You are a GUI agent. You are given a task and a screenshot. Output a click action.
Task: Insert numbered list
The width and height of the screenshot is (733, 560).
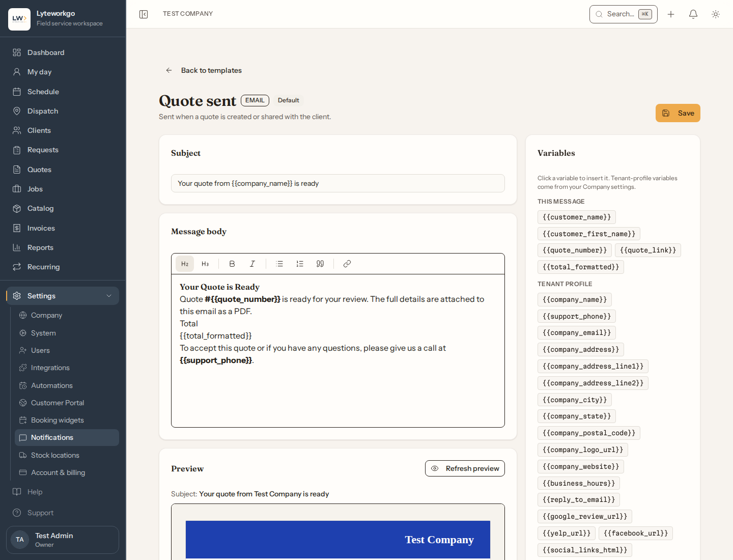(x=300, y=264)
